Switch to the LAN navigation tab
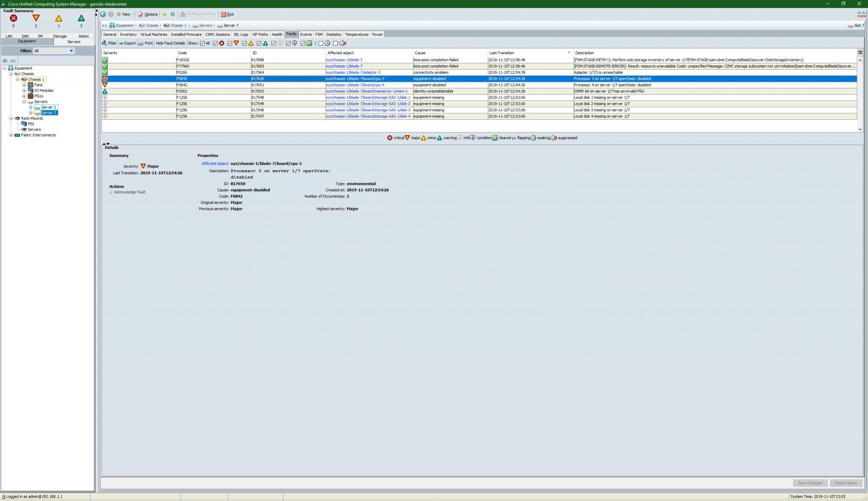Viewport: 868px width, 501px height. [9, 36]
